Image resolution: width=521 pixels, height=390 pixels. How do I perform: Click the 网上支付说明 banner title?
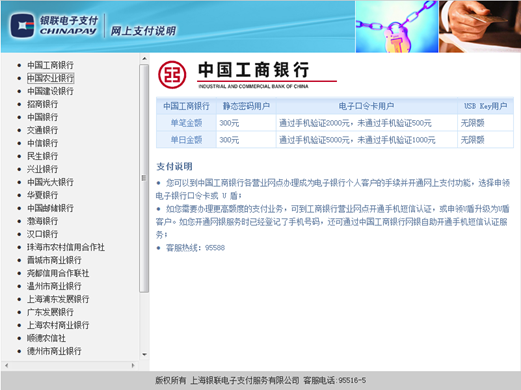[143, 31]
